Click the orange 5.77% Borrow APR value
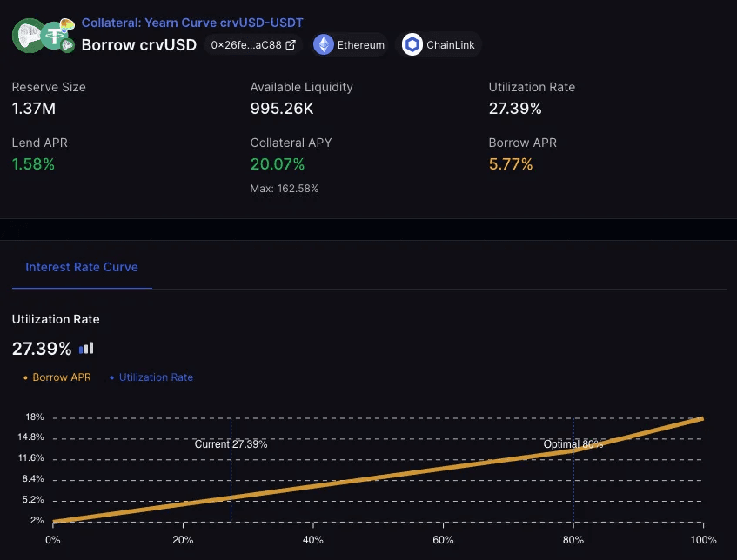This screenshot has height=560, width=737. pyautogui.click(x=511, y=164)
